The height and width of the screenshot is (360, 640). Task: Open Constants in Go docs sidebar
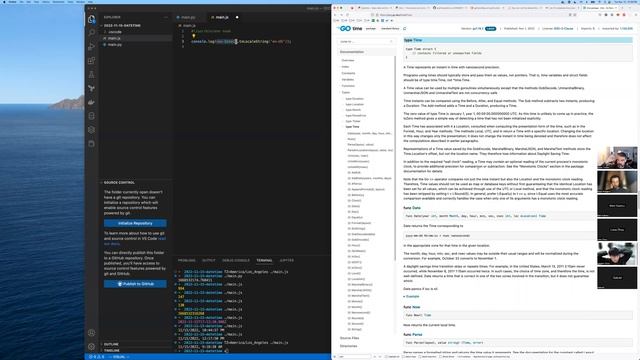pyautogui.click(x=348, y=73)
